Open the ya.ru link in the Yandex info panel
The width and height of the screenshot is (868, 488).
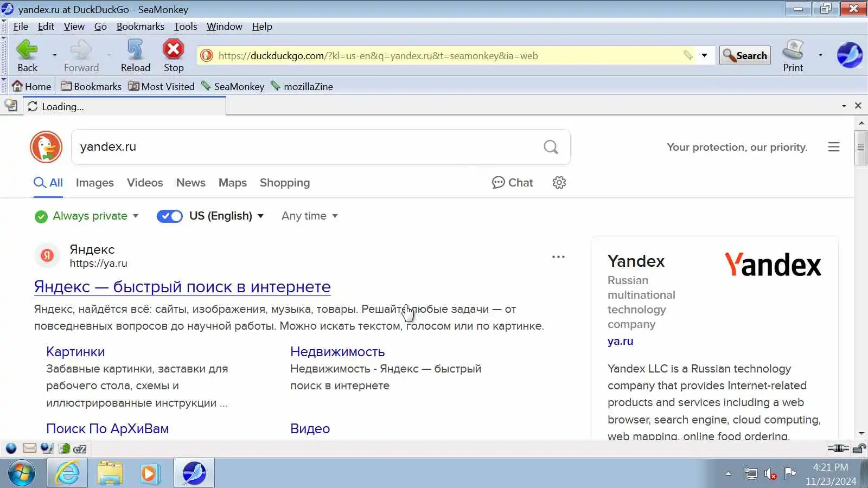tap(621, 341)
